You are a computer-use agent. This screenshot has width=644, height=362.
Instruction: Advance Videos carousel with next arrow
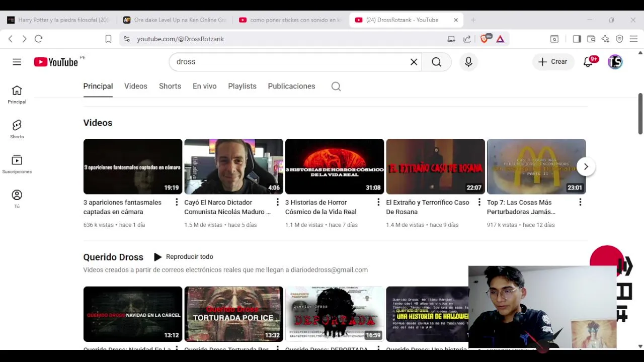pos(586,166)
